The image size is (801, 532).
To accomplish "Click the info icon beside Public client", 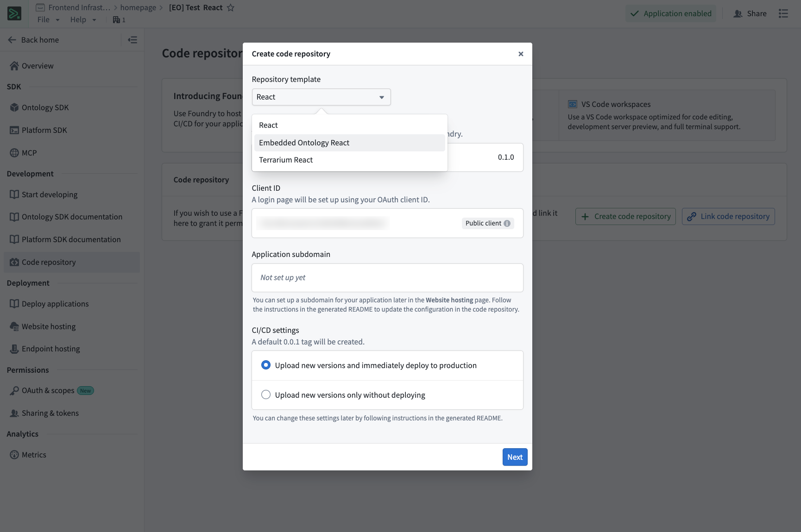I will pos(507,224).
